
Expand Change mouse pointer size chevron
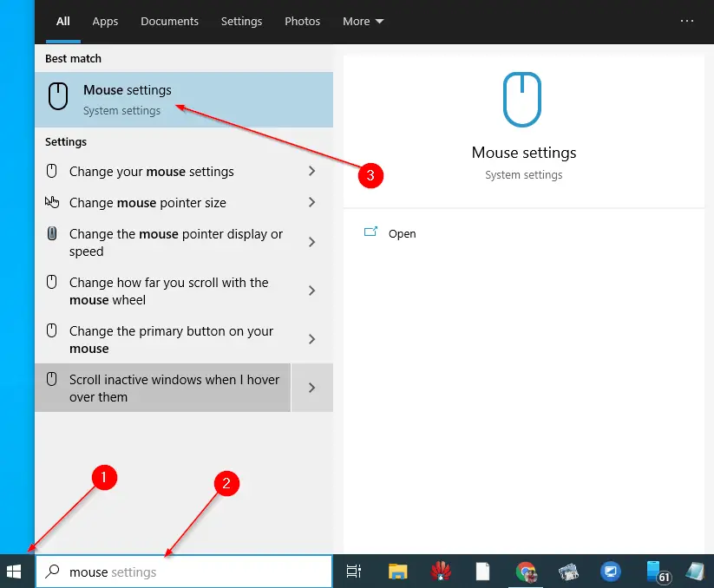click(x=312, y=202)
